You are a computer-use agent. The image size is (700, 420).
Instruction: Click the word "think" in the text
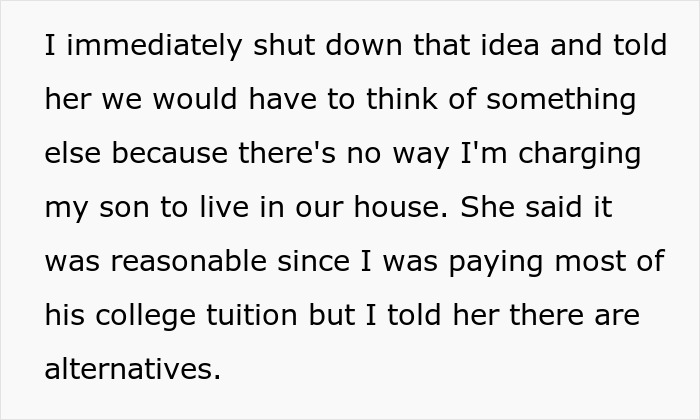pos(398,101)
